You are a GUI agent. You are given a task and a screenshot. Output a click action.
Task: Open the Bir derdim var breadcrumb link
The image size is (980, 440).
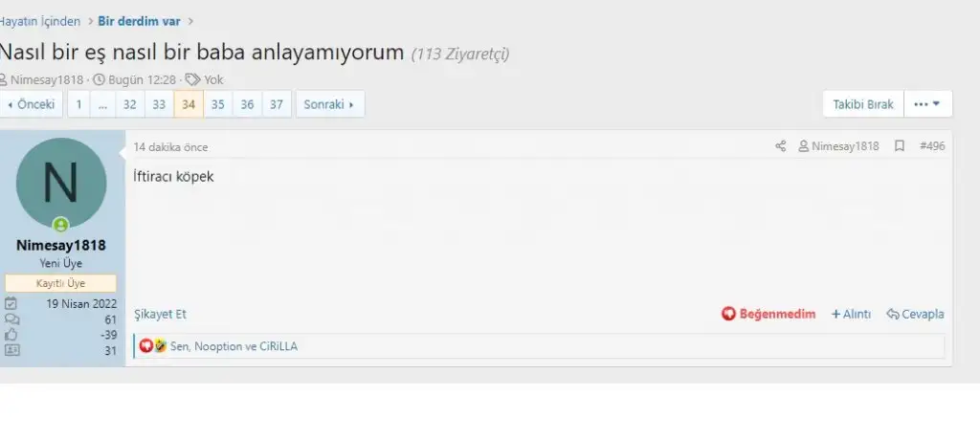tap(139, 21)
